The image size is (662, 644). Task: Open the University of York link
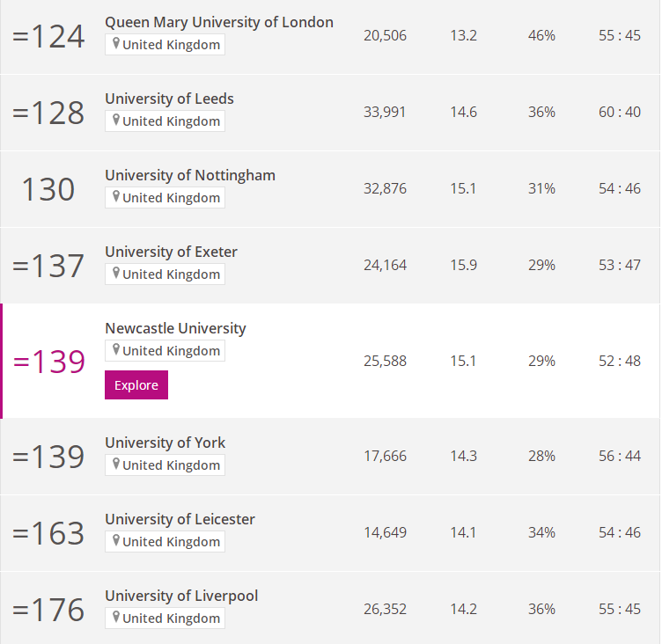165,443
